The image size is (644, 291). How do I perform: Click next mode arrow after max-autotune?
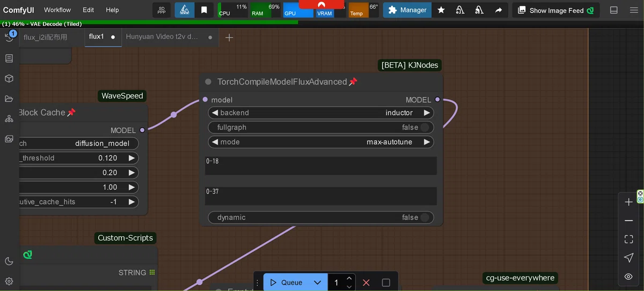click(x=427, y=143)
